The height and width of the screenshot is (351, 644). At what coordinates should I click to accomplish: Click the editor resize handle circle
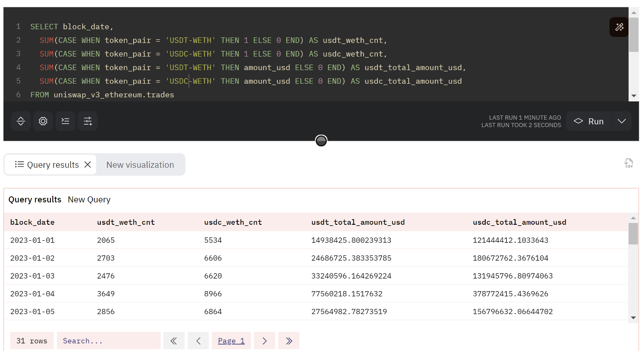tap(321, 141)
